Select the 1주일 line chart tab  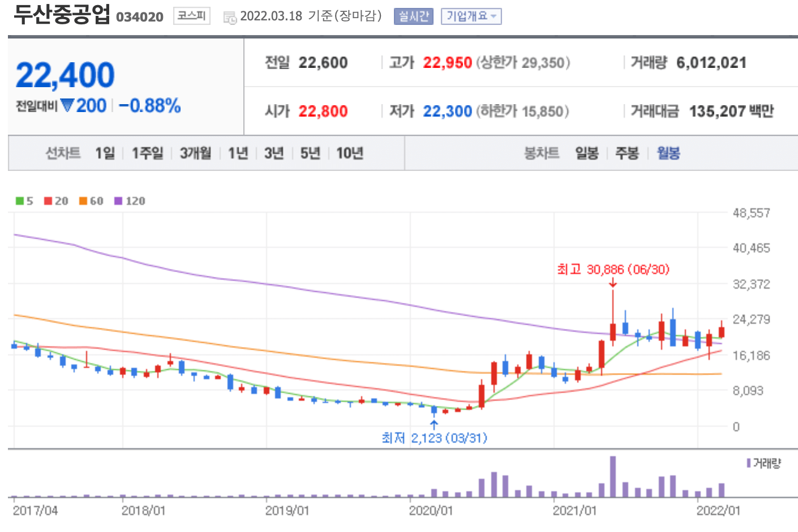(147, 153)
